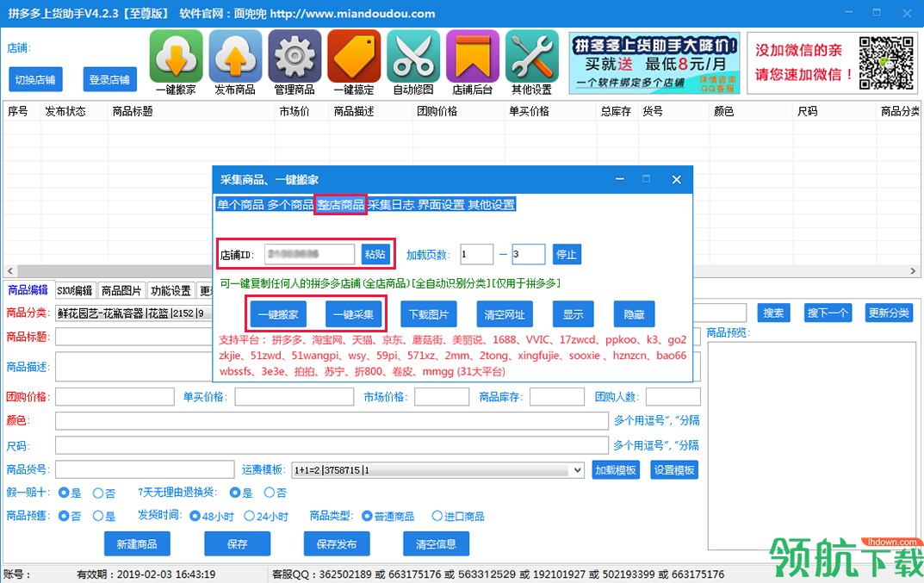Select 假一赔十 否 radio

[98, 493]
